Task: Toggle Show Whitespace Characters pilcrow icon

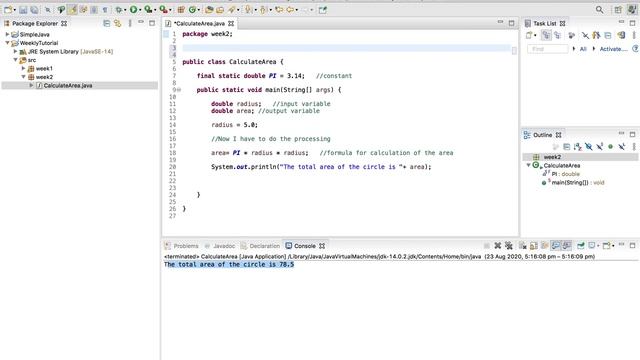Action: [x=105, y=10]
